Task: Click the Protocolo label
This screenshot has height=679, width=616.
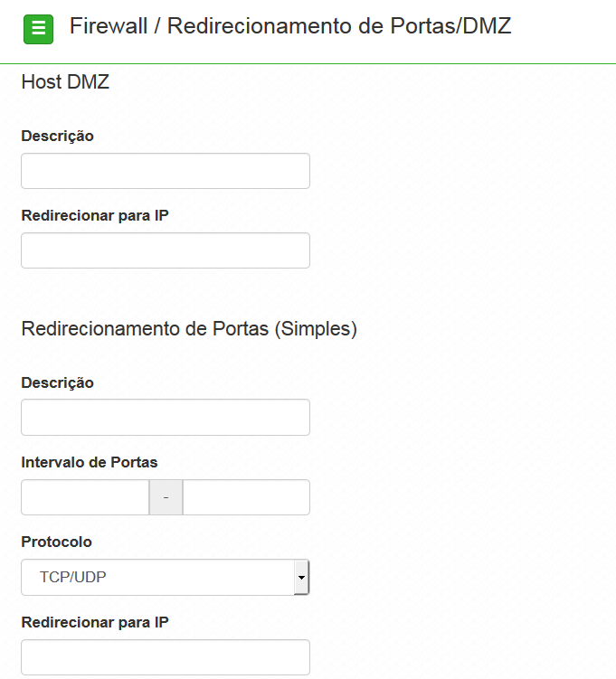Action: (x=56, y=542)
